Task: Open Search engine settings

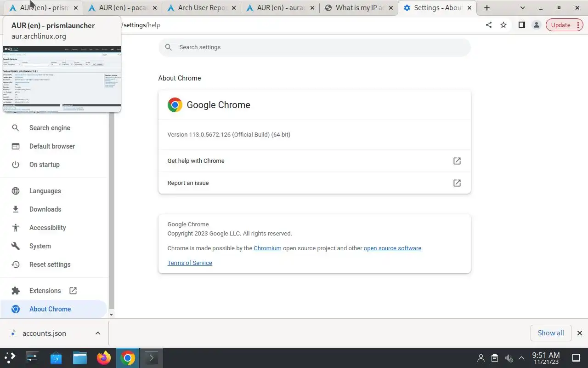Action: pos(53,128)
